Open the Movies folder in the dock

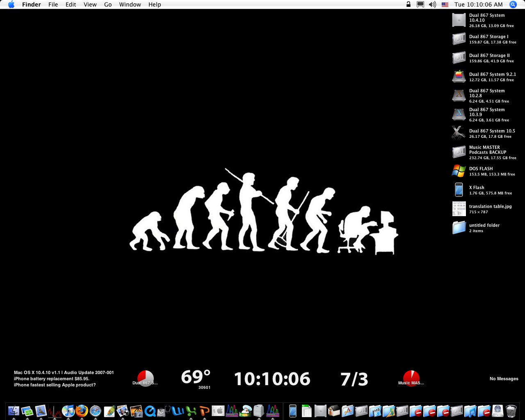coord(374,411)
